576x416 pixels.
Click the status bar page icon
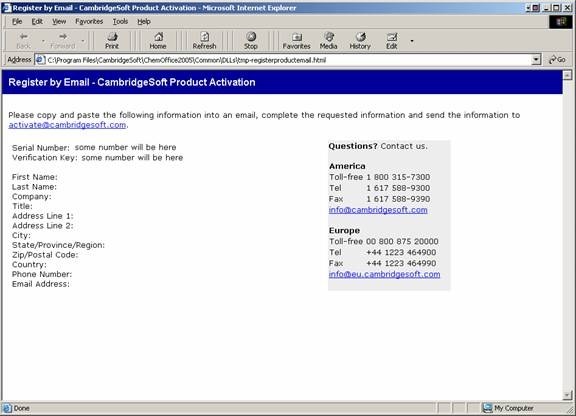[x=7, y=408]
